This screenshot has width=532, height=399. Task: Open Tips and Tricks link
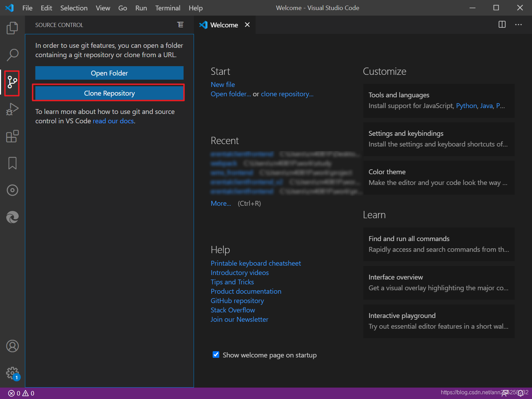[232, 282]
